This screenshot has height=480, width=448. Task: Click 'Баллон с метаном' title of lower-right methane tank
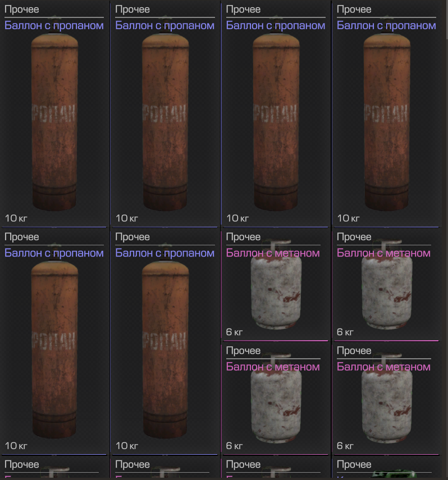point(383,367)
